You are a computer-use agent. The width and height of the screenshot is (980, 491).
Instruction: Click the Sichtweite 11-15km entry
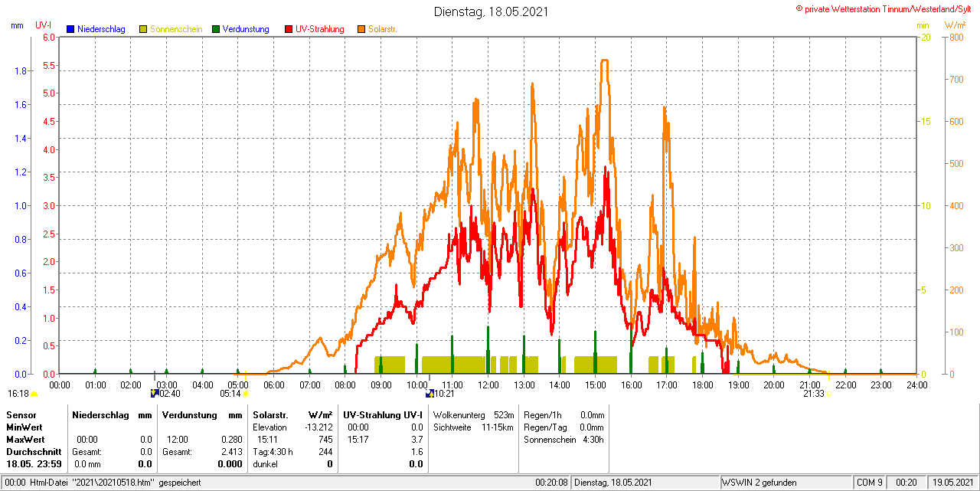tap(473, 427)
